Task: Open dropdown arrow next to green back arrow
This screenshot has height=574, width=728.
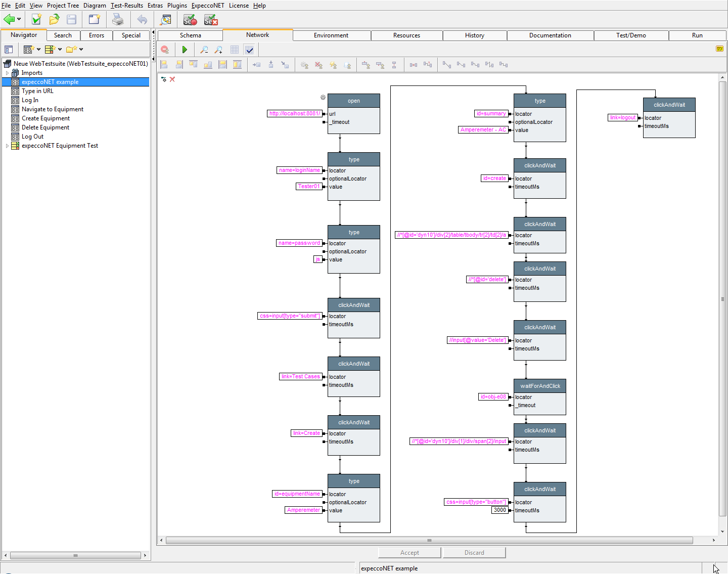Action: [19, 20]
